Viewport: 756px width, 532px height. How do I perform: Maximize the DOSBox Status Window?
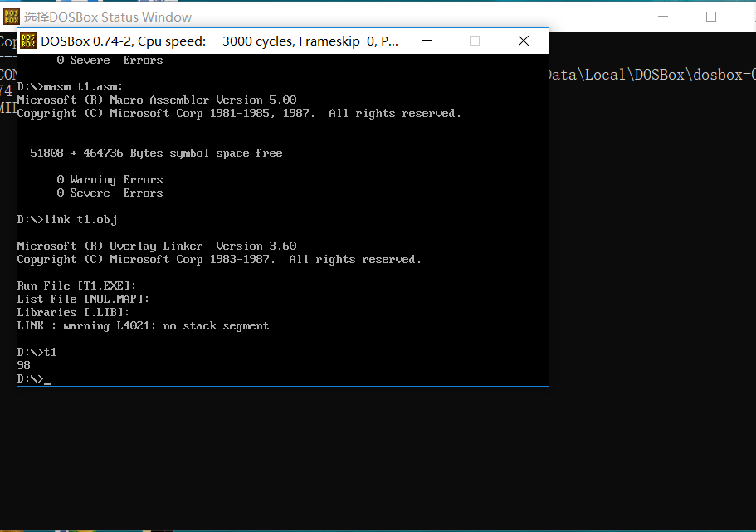(x=710, y=17)
